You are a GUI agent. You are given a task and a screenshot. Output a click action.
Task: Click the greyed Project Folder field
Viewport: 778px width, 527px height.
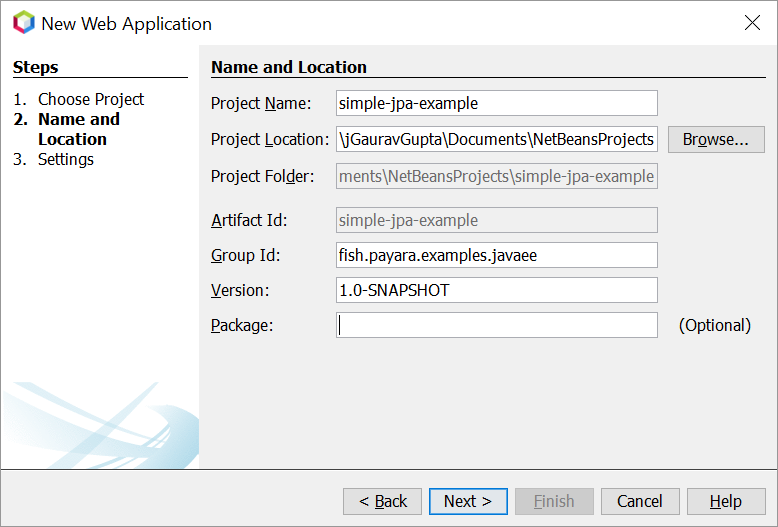[x=496, y=176]
